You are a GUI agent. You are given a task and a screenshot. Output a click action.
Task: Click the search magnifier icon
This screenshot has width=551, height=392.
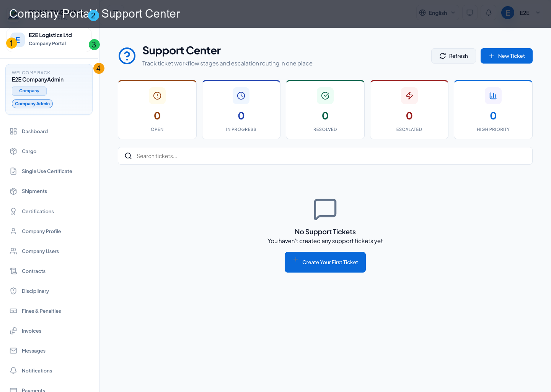128,156
